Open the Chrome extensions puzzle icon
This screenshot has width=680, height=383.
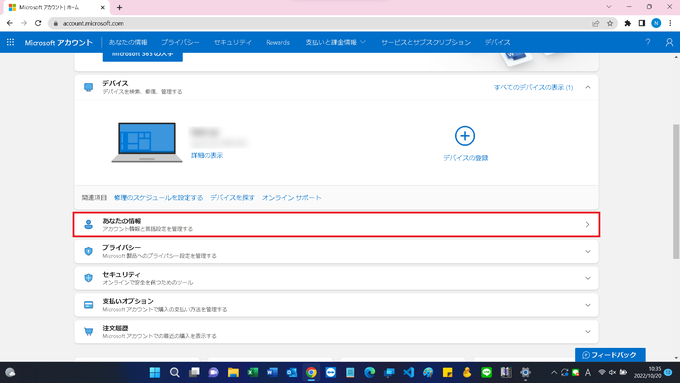pos(628,23)
